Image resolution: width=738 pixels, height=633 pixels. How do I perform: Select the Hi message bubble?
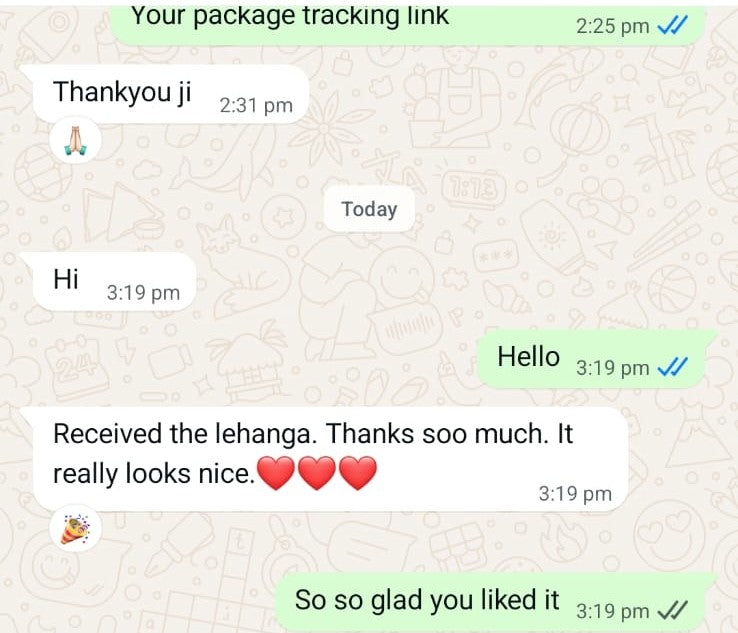114,281
